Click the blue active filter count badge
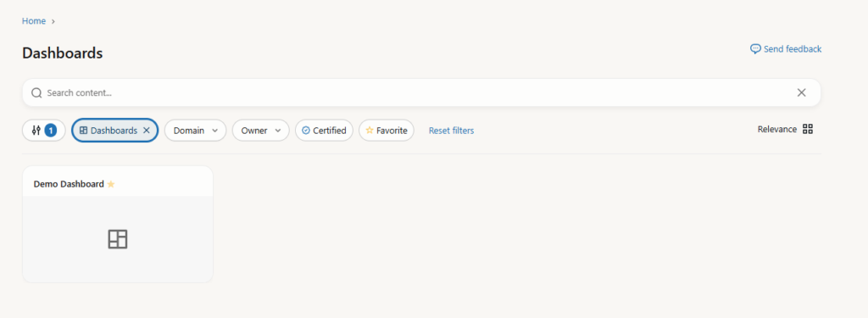The image size is (868, 318). 51,131
